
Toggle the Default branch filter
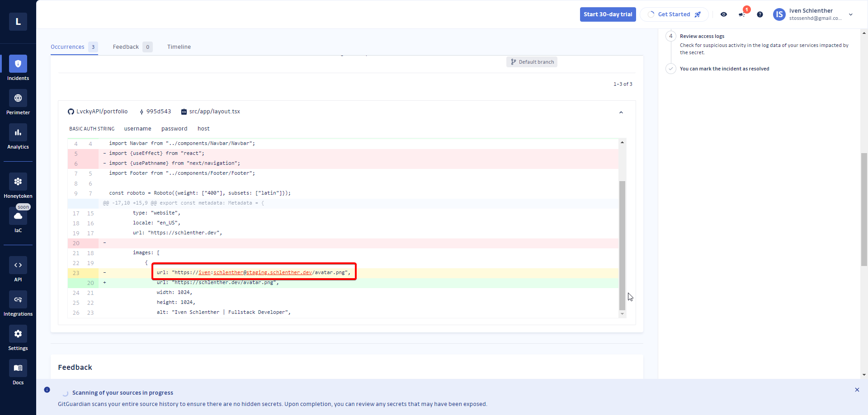pos(532,62)
